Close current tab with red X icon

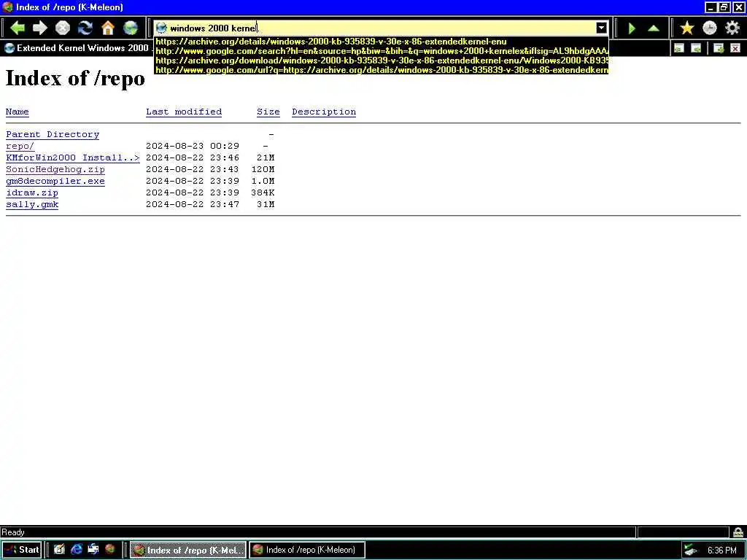tap(735, 48)
